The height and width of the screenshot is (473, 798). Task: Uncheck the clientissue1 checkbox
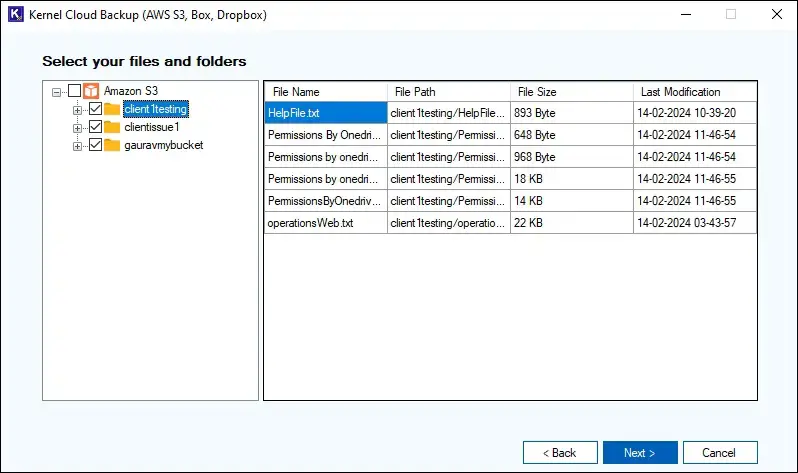coord(95,127)
